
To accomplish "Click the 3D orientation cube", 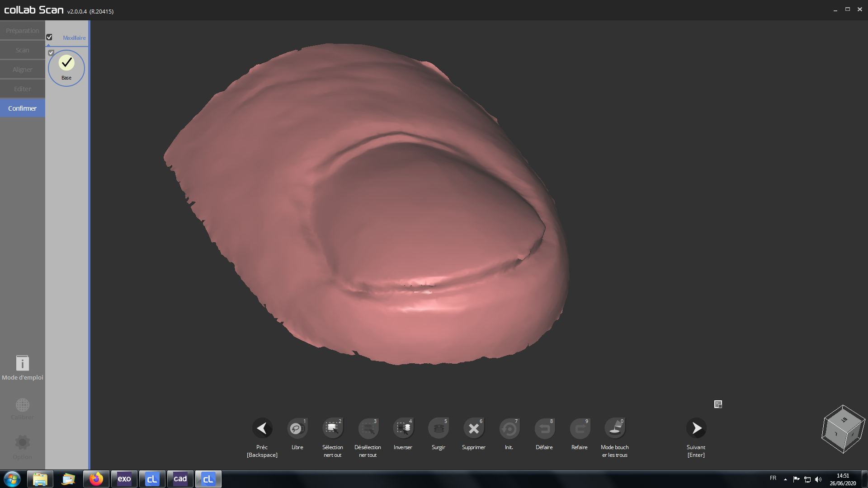I will coord(843,428).
